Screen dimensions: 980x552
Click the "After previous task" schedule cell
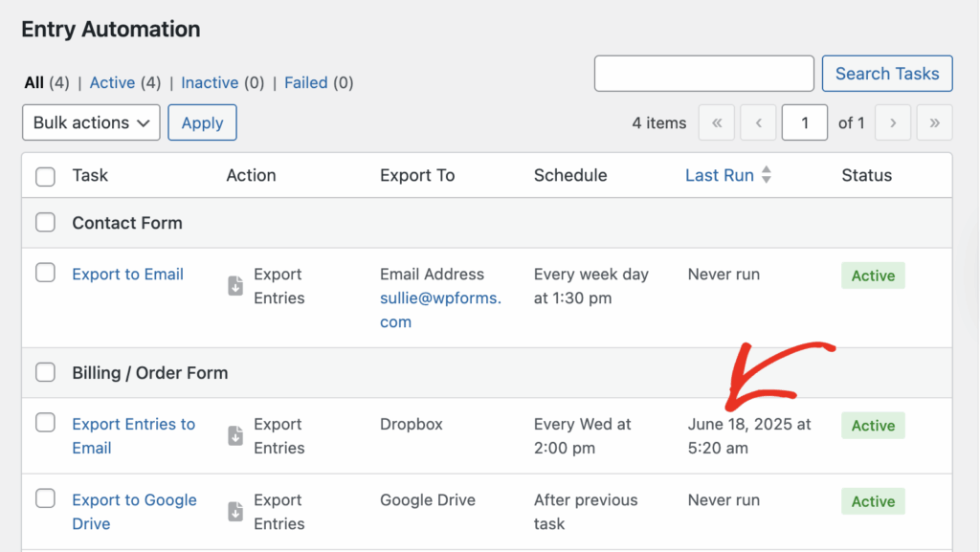point(585,512)
